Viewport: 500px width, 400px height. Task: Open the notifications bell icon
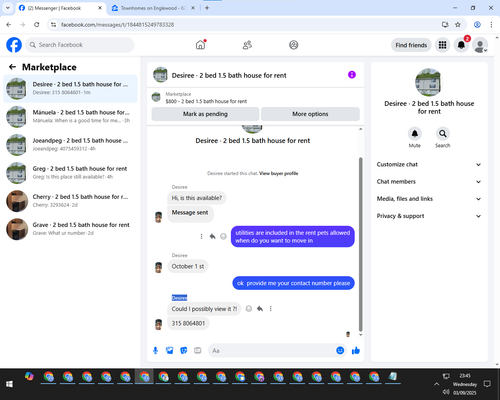[461, 45]
